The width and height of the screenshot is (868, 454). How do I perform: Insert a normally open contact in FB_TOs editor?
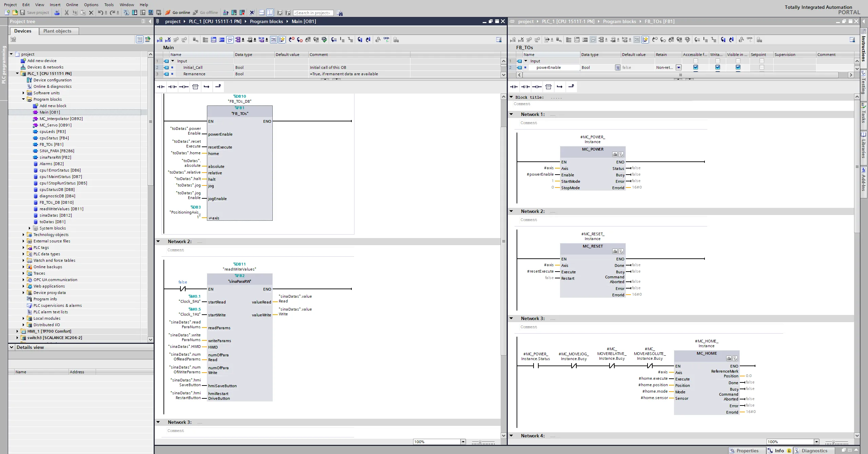point(514,87)
